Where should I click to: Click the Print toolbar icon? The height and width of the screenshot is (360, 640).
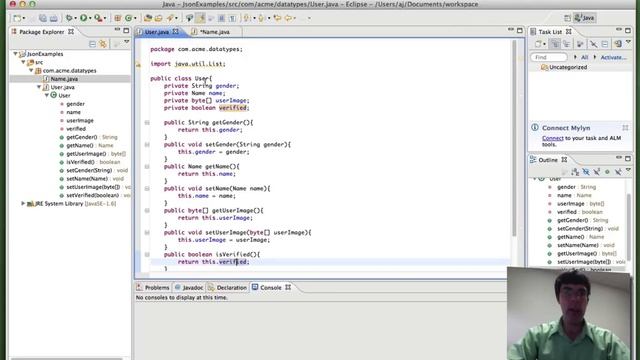[53, 18]
